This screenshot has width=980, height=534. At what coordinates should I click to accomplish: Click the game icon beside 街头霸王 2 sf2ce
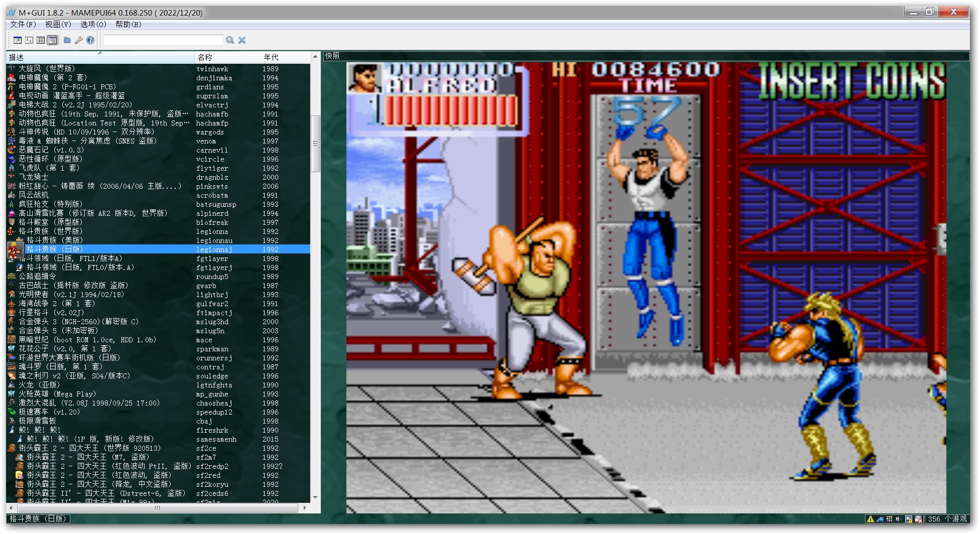[x=12, y=448]
